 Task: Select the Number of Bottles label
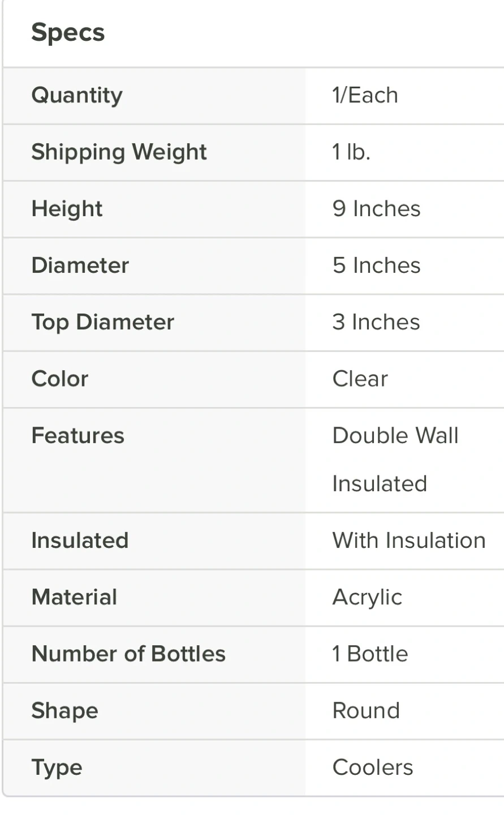click(x=128, y=654)
